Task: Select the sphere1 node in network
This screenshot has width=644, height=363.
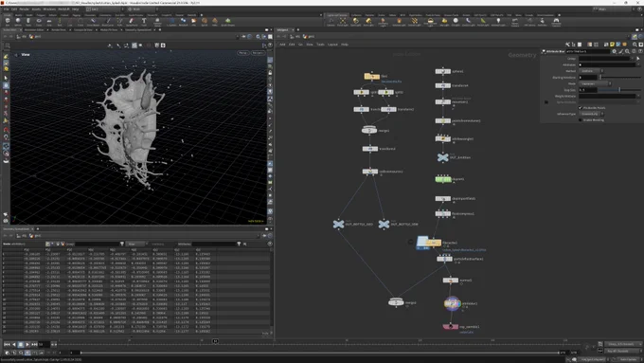Action: pyautogui.click(x=443, y=71)
